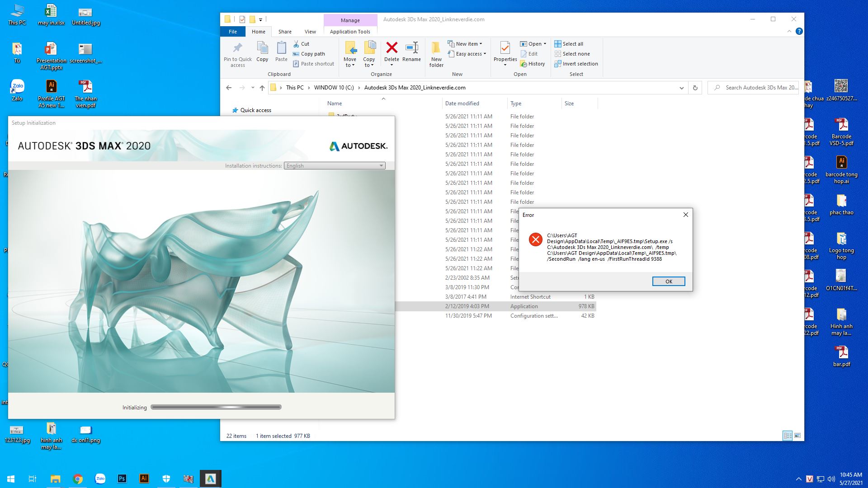Viewport: 868px width, 488px height.
Task: Switch to large icons view in status bar
Action: pyautogui.click(x=797, y=436)
